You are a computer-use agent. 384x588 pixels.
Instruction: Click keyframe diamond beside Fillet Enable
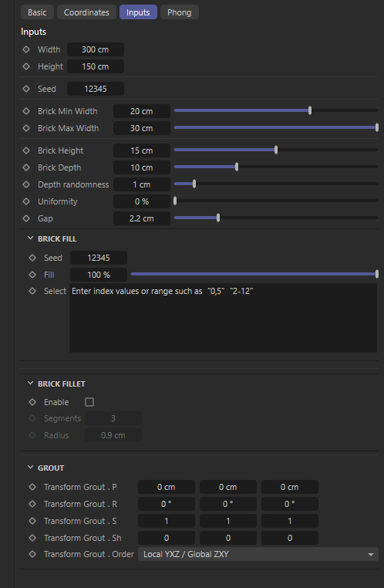32,402
